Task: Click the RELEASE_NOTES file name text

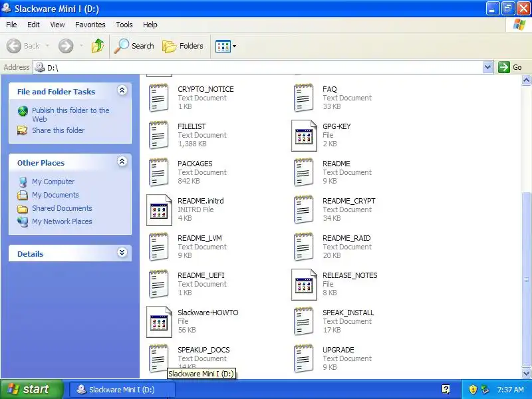Action: click(x=350, y=275)
